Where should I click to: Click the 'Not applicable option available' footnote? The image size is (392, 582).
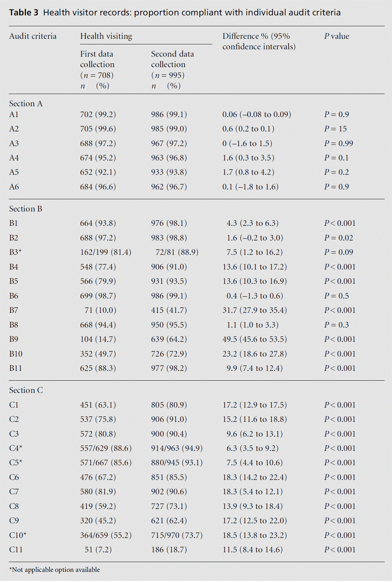(x=55, y=570)
